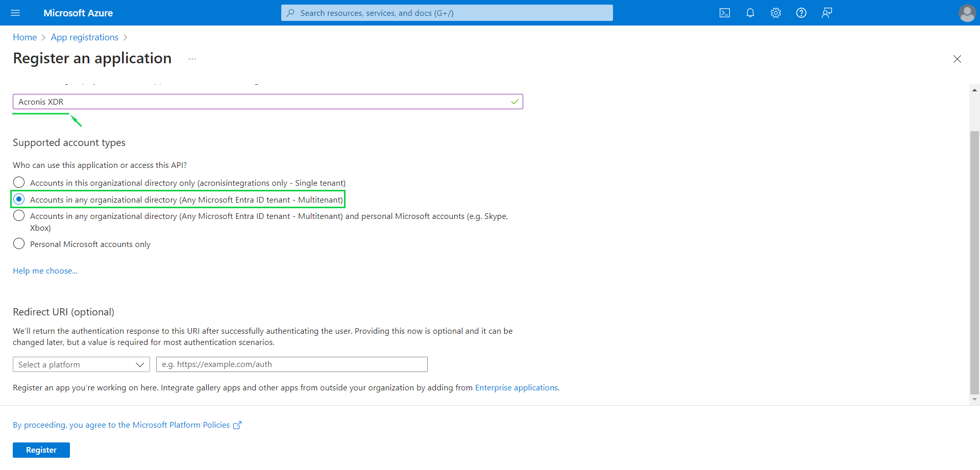Open the Help me choose link
Image resolution: width=980 pixels, height=470 pixels.
click(x=45, y=270)
